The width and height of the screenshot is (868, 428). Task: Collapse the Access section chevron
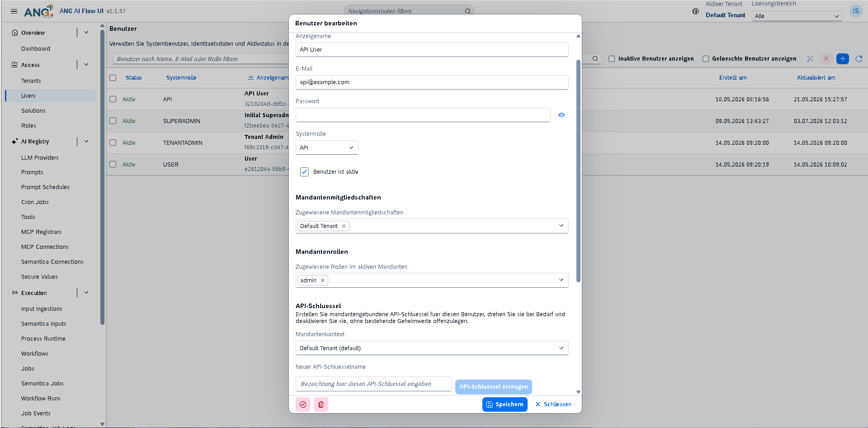pos(86,65)
